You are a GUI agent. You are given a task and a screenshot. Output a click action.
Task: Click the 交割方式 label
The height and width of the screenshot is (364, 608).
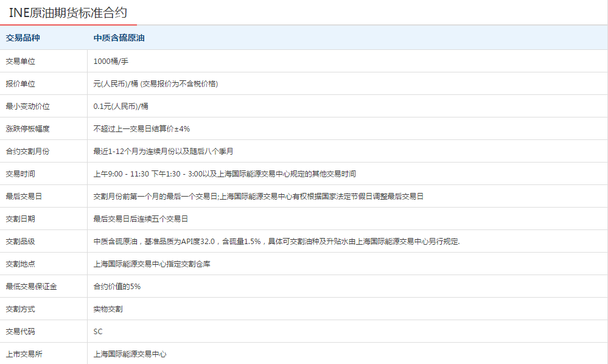20,309
